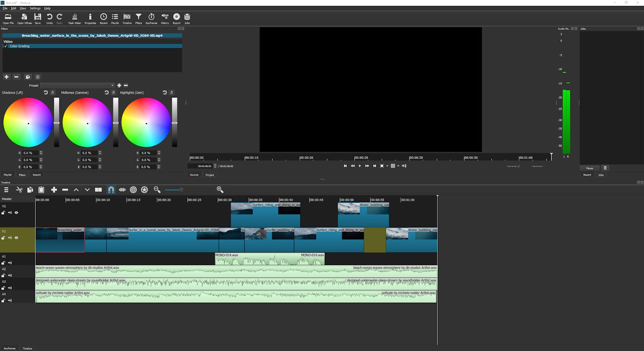Click the Properties icon in the toolbar
The height and width of the screenshot is (351, 644).
[90, 18]
